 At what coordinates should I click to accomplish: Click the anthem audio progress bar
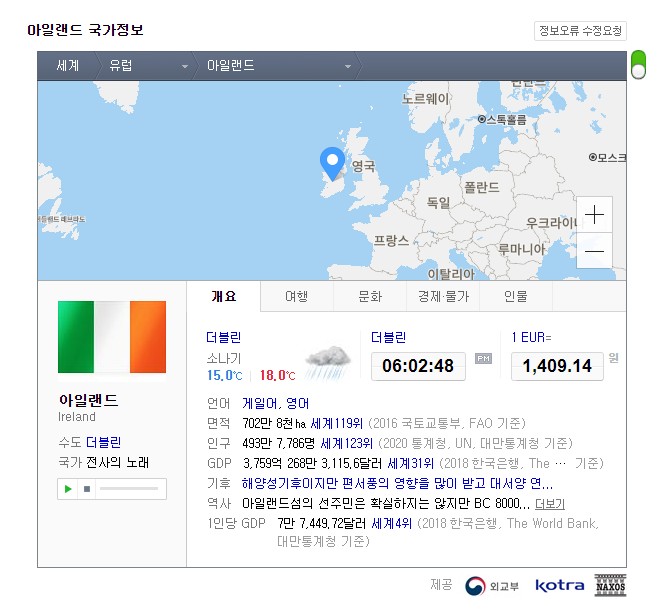click(129, 489)
